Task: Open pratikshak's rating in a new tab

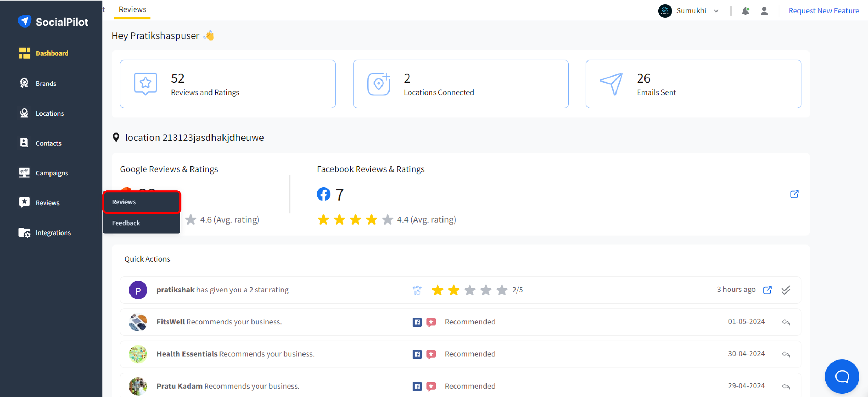Action: coord(767,290)
